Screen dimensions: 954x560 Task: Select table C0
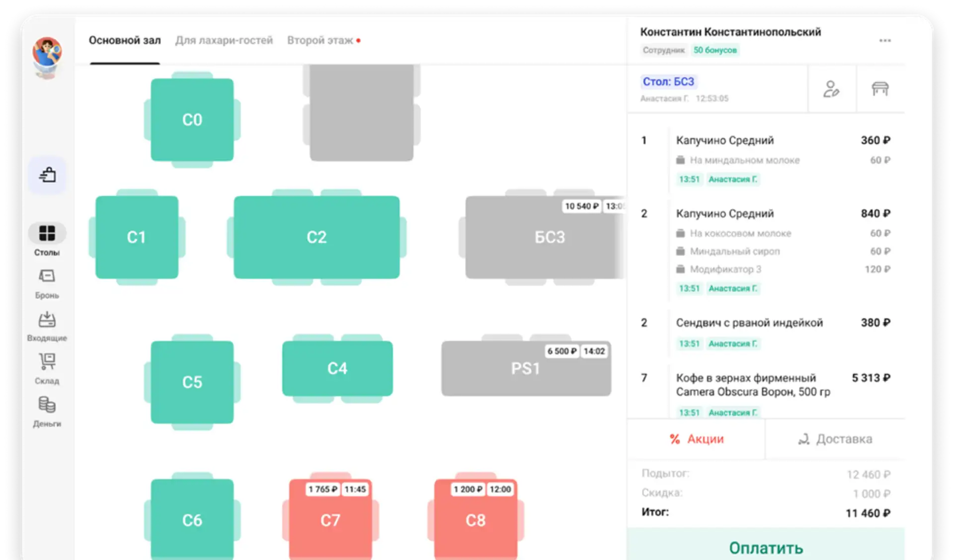(x=192, y=120)
